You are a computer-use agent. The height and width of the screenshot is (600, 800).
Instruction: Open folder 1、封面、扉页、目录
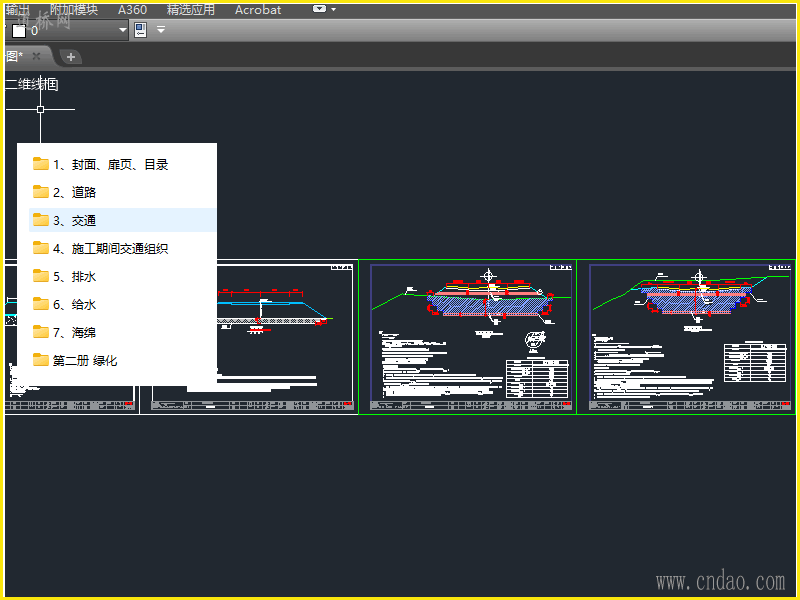pos(122,164)
